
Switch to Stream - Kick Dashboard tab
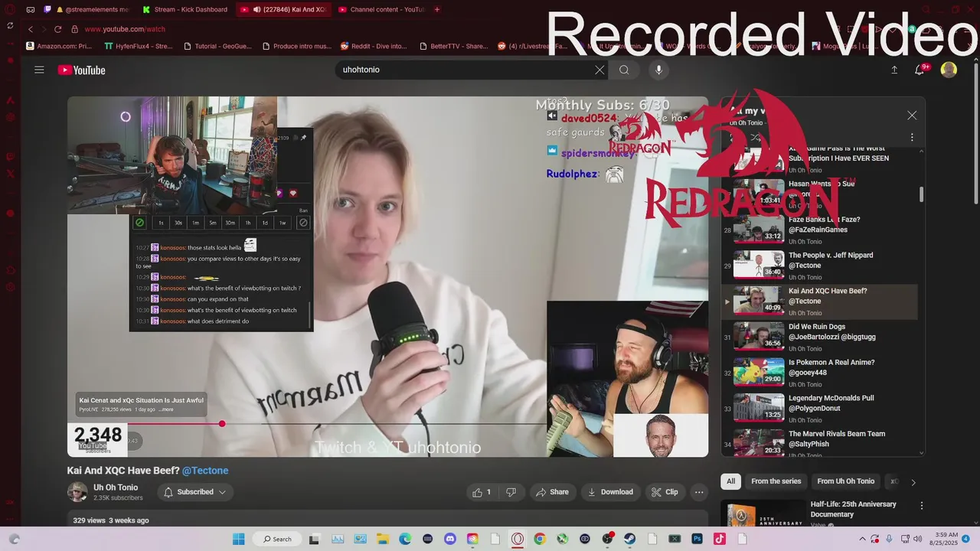pyautogui.click(x=185, y=9)
